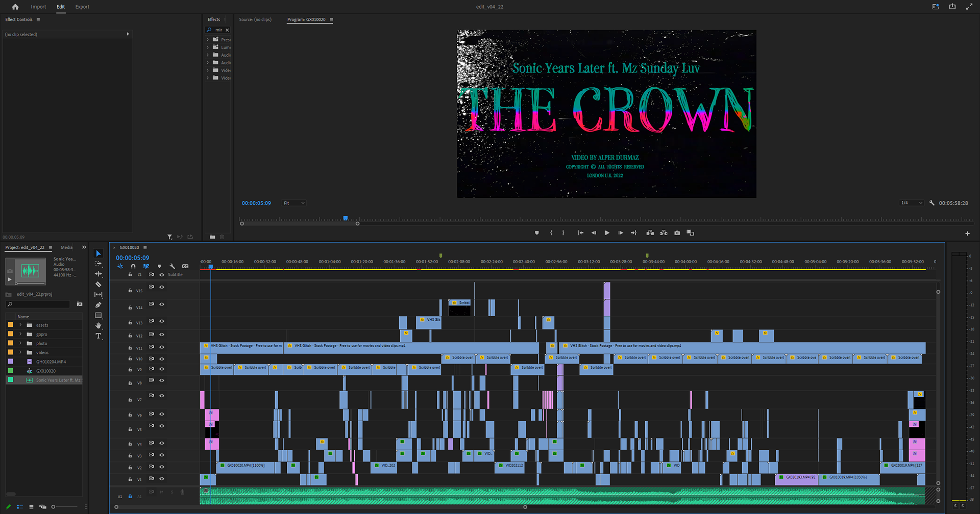This screenshot has height=514, width=980.
Task: Select the Selection tool arrow
Action: coord(99,253)
